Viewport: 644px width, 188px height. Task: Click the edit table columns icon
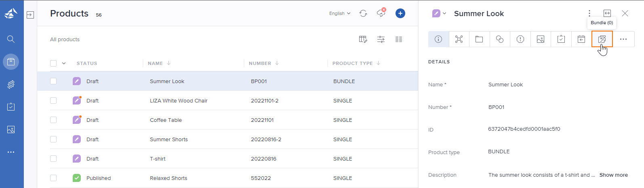pos(363,39)
